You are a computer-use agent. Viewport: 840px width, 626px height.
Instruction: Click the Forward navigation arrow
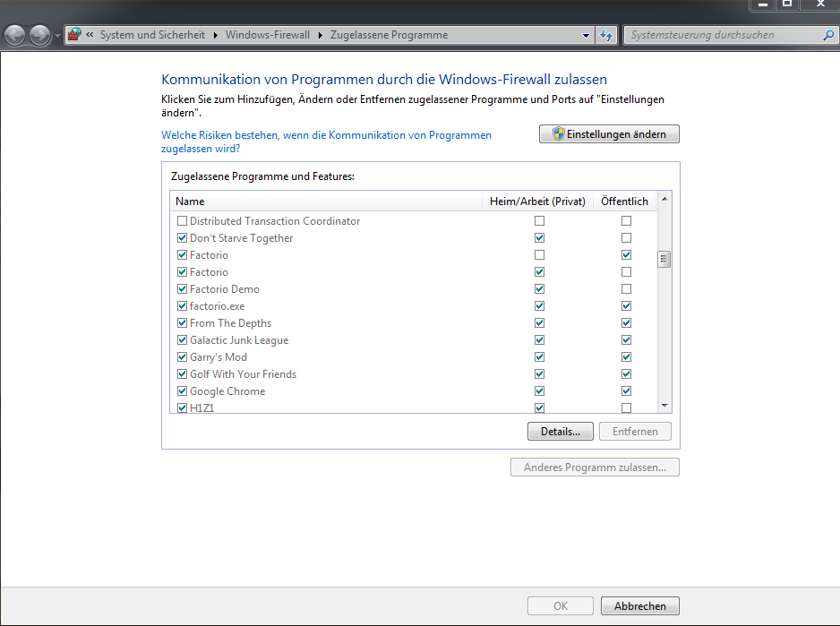pos(39,35)
